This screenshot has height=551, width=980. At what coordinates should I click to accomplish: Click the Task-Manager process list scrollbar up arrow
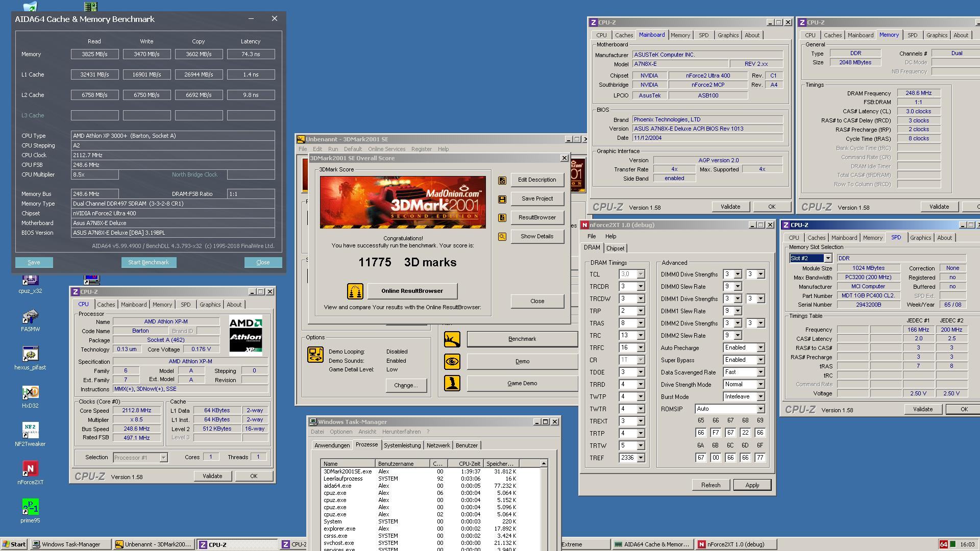pos(544,464)
